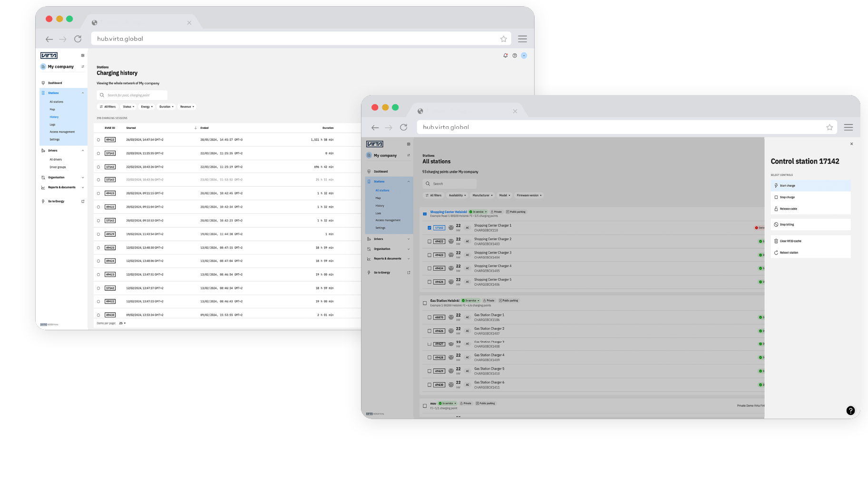
Task: Click the Stop billing control icon
Action: click(776, 225)
